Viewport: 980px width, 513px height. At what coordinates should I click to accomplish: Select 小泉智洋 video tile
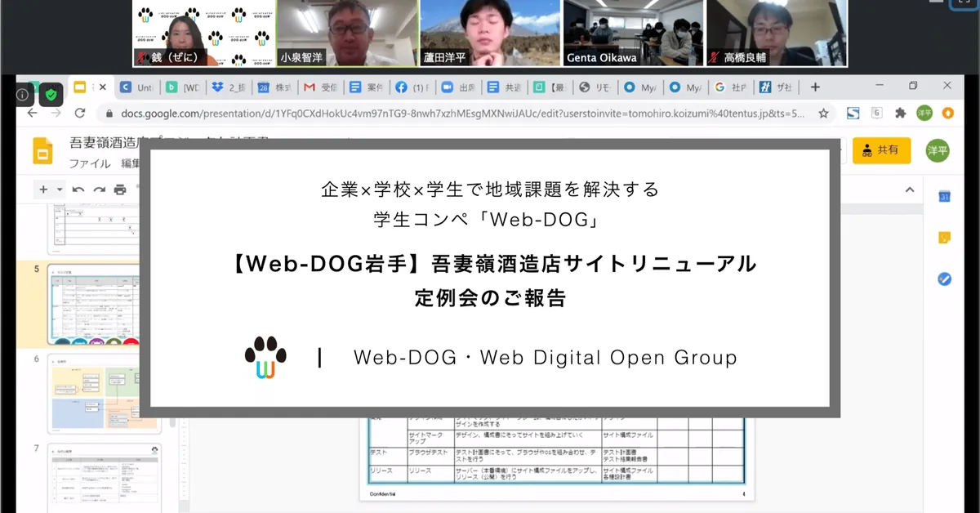[x=347, y=33]
